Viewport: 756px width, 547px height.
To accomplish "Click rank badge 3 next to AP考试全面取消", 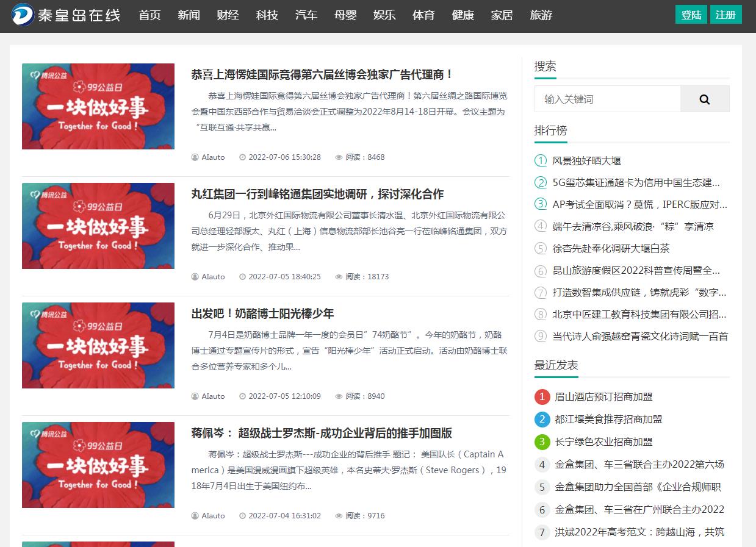I will tap(541, 204).
